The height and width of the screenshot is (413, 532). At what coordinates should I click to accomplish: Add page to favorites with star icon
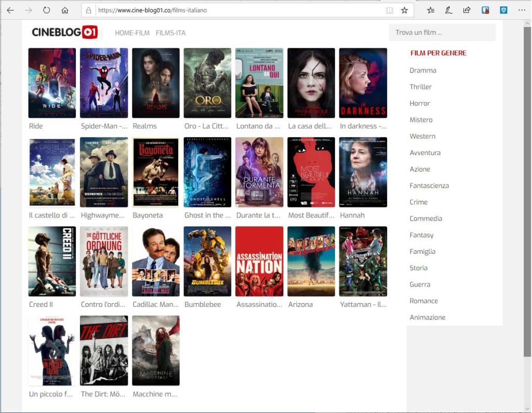404,10
